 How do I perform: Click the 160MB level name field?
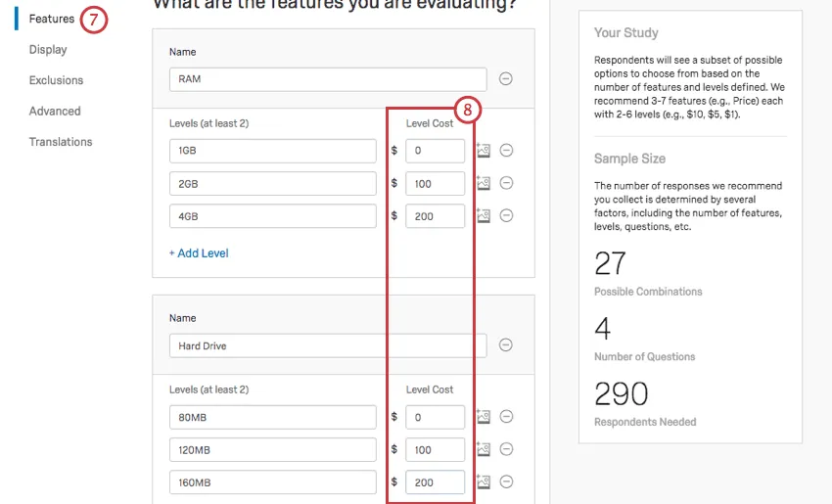pos(272,482)
